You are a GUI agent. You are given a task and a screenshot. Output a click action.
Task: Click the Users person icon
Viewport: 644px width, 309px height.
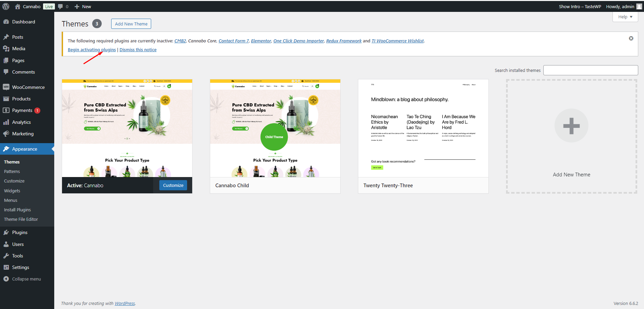click(x=6, y=244)
